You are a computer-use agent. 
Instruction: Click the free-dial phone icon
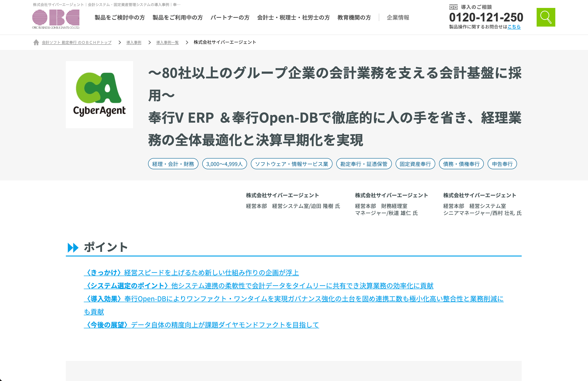(x=453, y=7)
